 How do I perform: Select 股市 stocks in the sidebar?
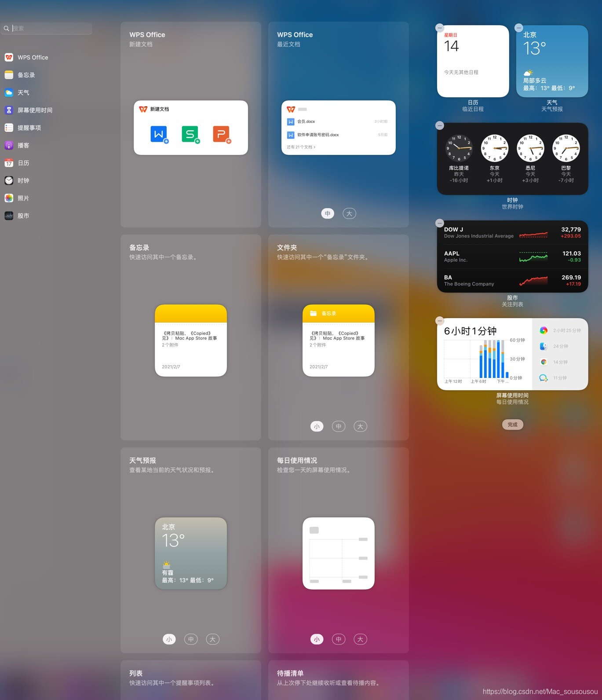point(17,216)
